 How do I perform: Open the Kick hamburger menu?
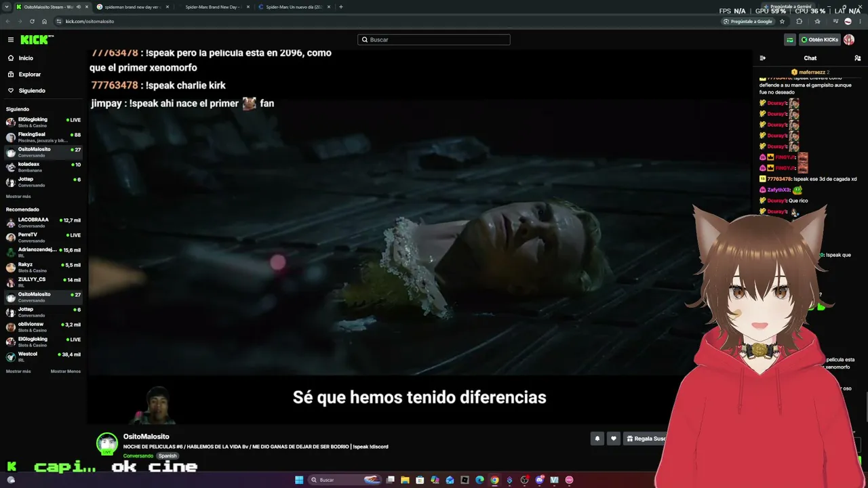click(10, 40)
